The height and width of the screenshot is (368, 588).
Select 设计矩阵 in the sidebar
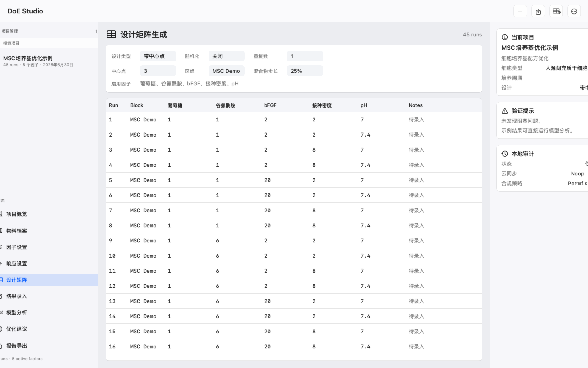49,280
